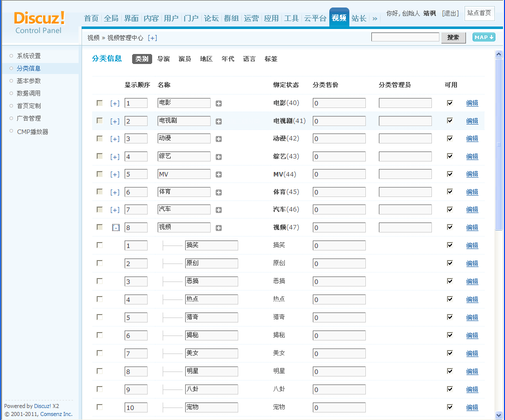Expand the 体育 category row

click(x=115, y=192)
